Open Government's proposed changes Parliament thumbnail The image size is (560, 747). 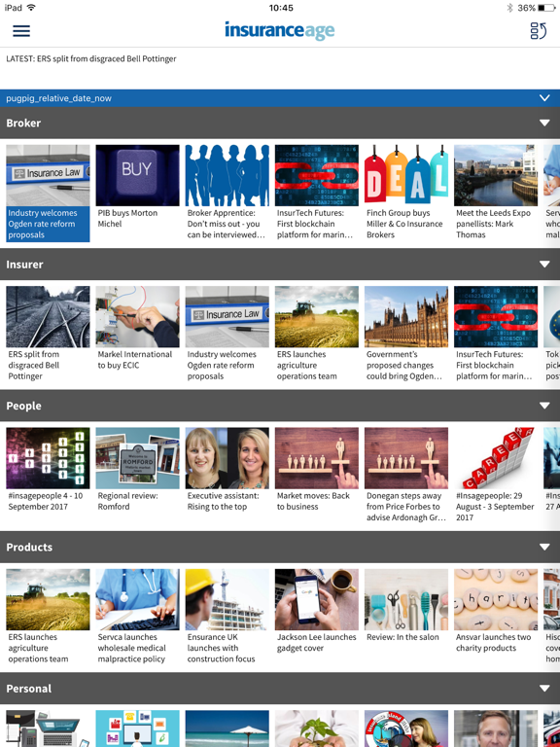pos(406,317)
